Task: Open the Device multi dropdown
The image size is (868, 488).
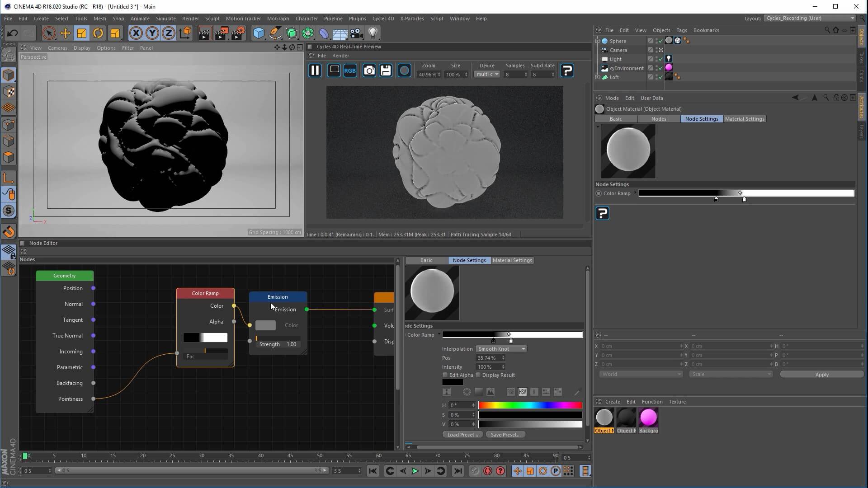Action: click(x=487, y=75)
